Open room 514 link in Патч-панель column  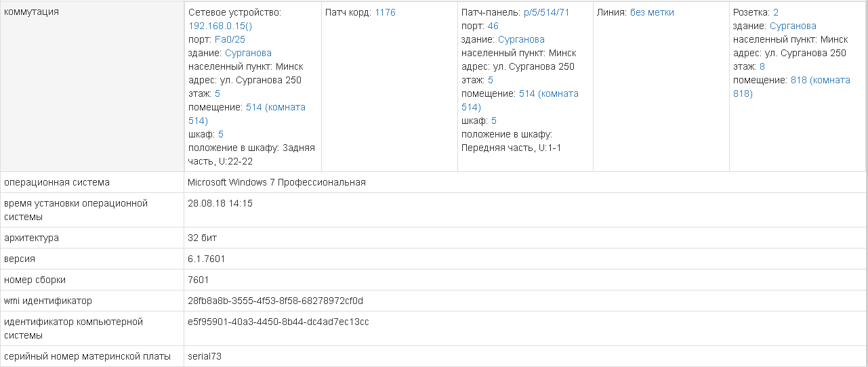point(548,93)
